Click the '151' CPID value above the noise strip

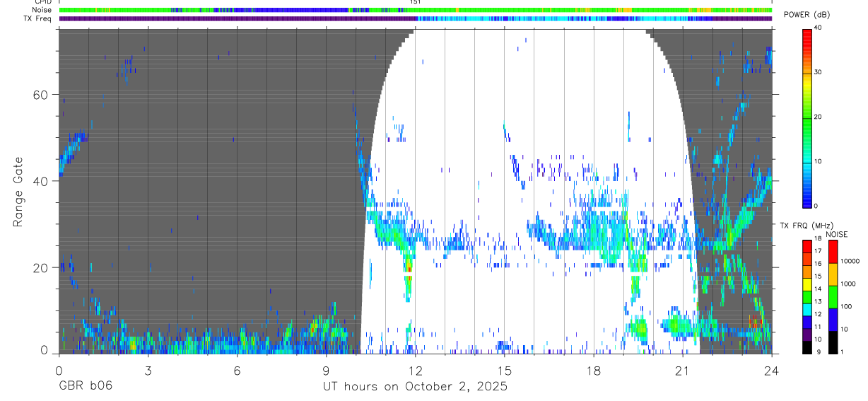(x=415, y=2)
